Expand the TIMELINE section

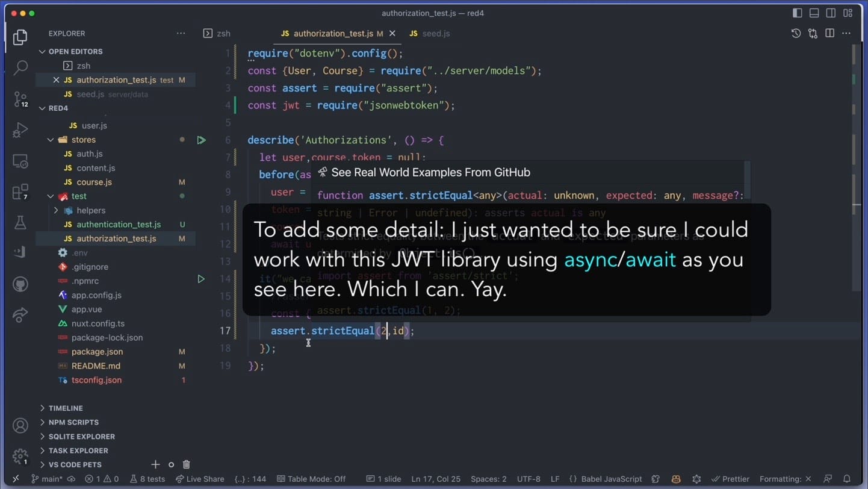click(x=66, y=408)
